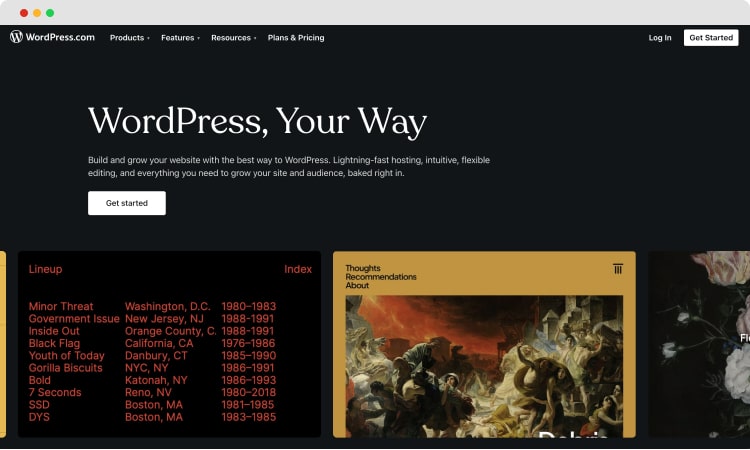
Task: Expand the Resources dropdown menu
Action: (x=234, y=37)
